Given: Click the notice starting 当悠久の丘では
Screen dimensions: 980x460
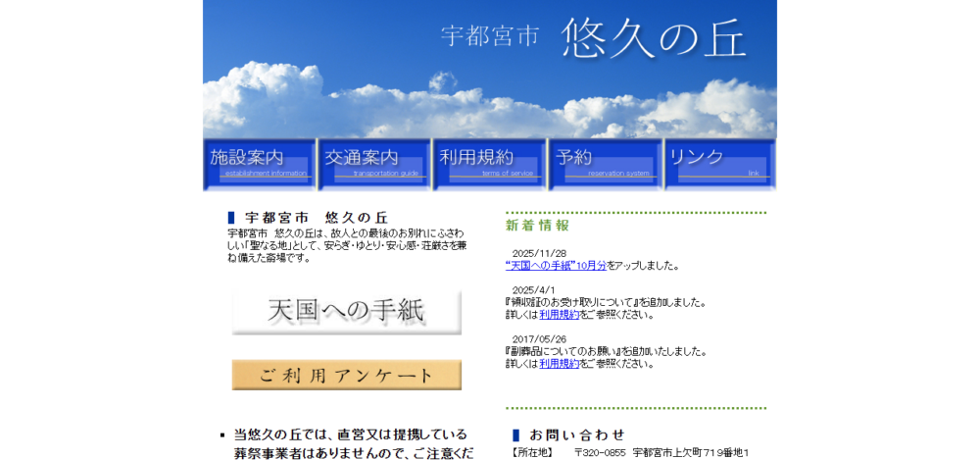Looking at the screenshot, I should click(353, 443).
